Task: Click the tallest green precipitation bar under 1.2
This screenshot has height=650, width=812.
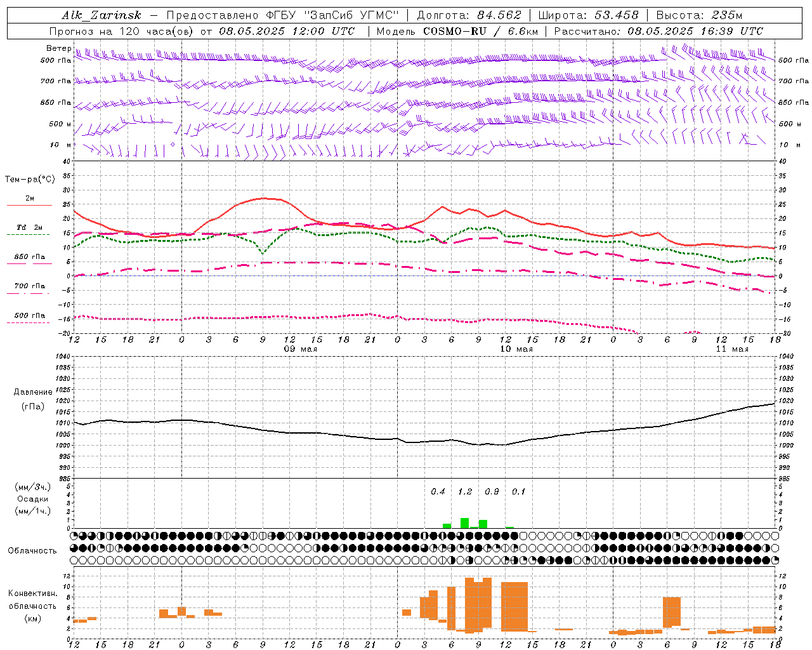Action: pos(464,523)
